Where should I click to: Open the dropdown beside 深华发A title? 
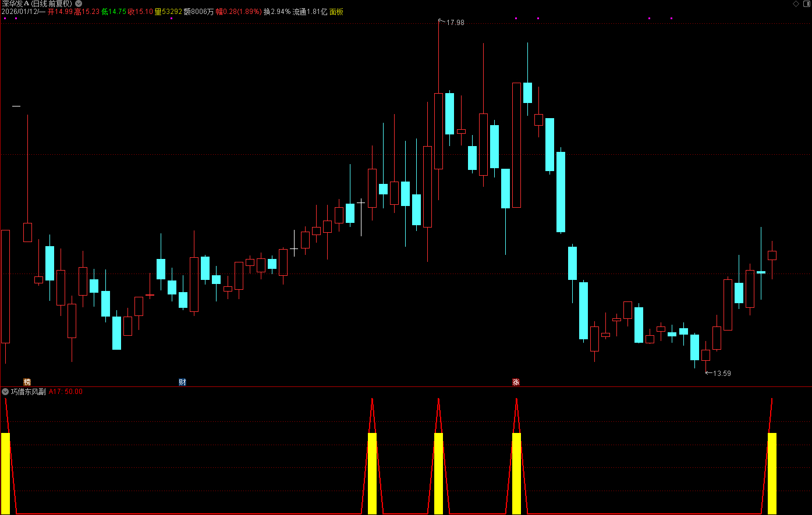79,3
